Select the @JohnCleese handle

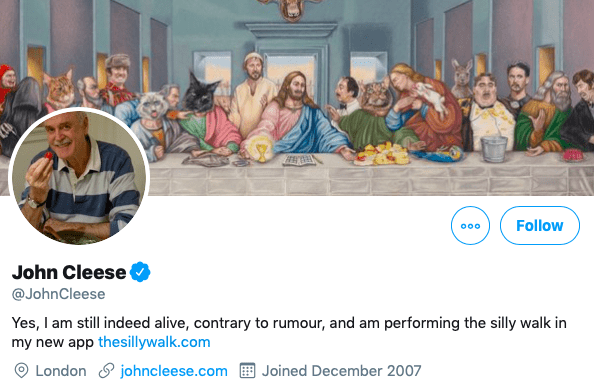coord(58,294)
